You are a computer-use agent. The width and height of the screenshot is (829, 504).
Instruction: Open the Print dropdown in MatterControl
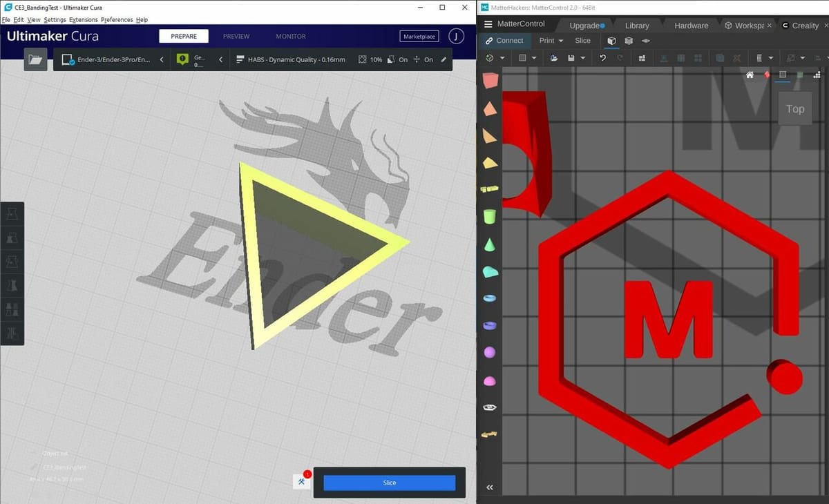tap(551, 41)
